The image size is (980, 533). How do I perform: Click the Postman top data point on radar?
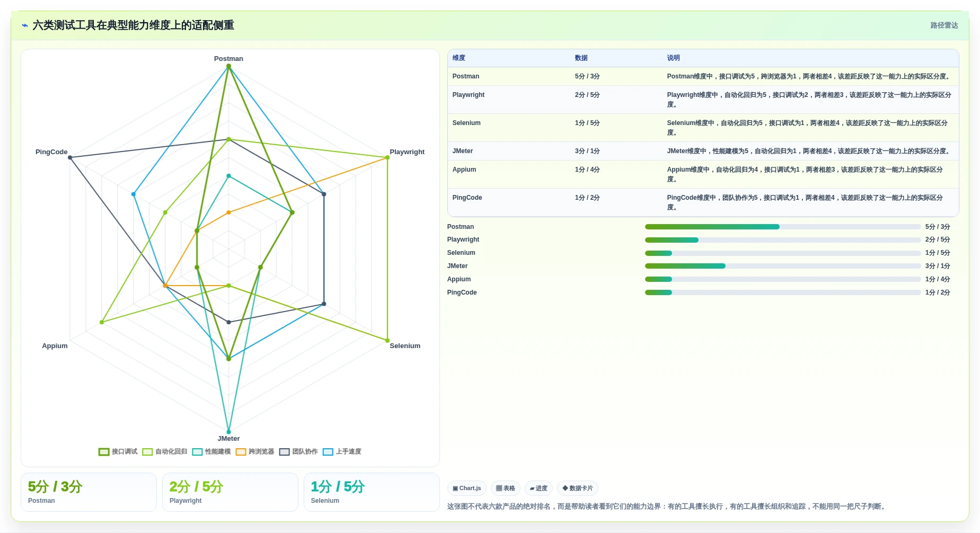click(228, 66)
